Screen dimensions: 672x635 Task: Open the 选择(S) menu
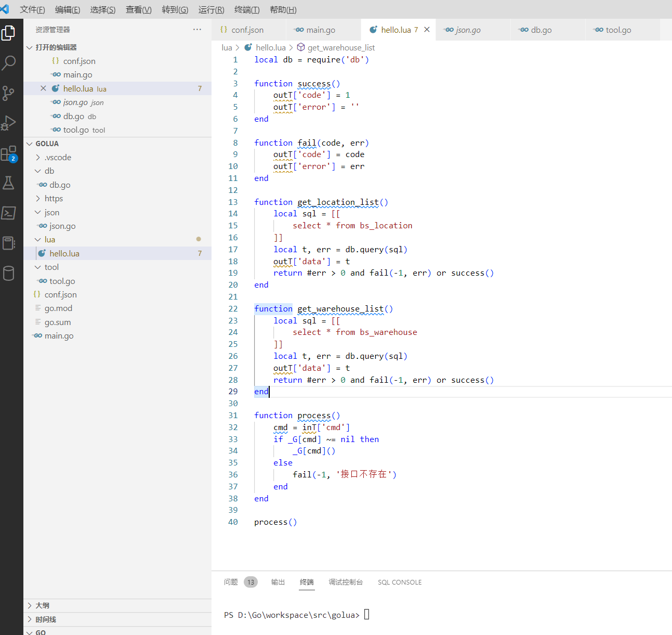click(103, 9)
